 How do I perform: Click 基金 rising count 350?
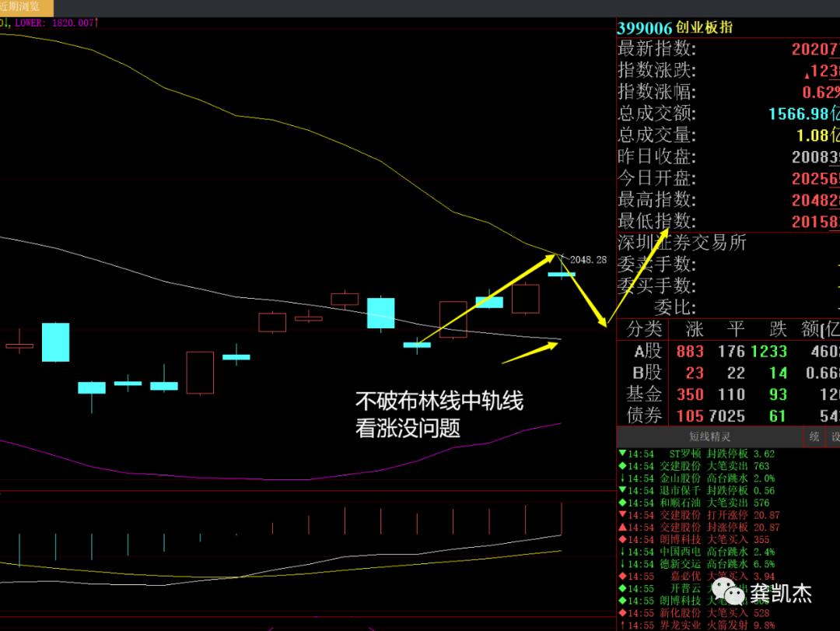[x=690, y=394]
